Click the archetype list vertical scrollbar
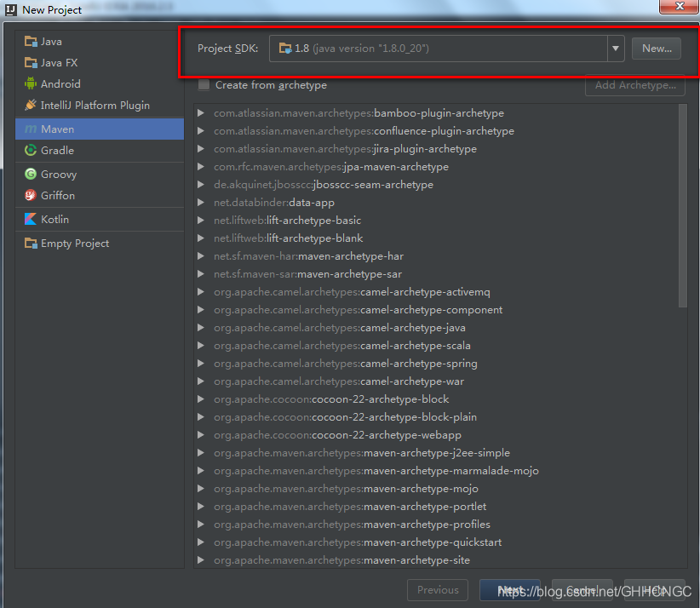Viewport: 700px width, 608px height. point(683,206)
